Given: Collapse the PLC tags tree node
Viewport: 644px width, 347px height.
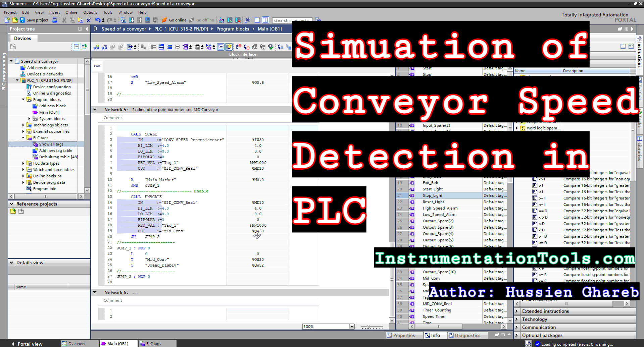Looking at the screenshot, I should pyautogui.click(x=23, y=138).
